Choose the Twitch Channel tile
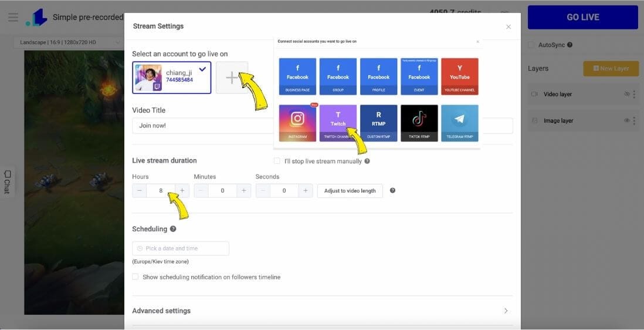The image size is (644, 330). coord(338,123)
